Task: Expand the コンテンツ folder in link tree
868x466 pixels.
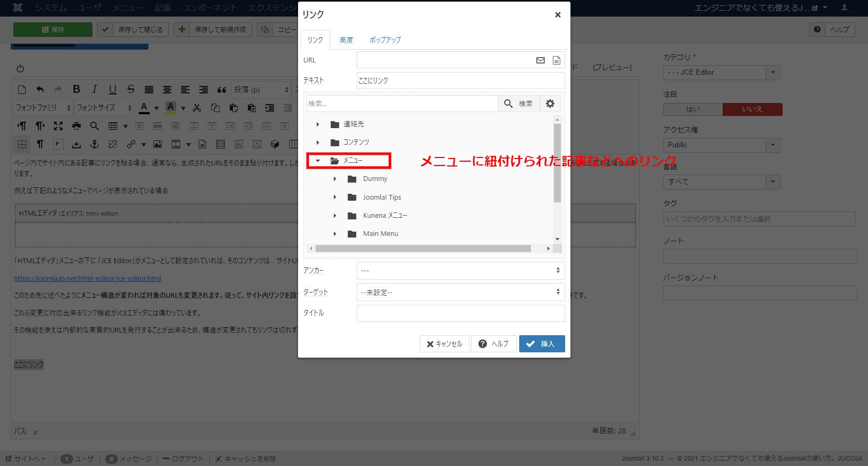Action: [x=318, y=143]
